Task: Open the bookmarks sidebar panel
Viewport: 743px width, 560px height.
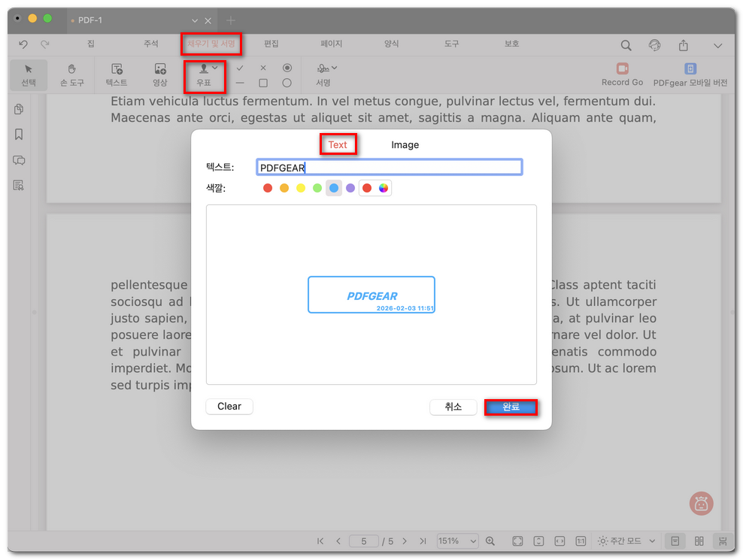Action: click(19, 135)
